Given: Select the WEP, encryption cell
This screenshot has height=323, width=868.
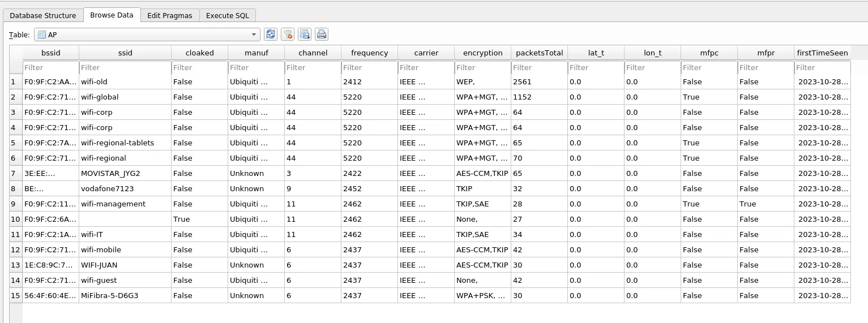Looking at the screenshot, I should (483, 81).
